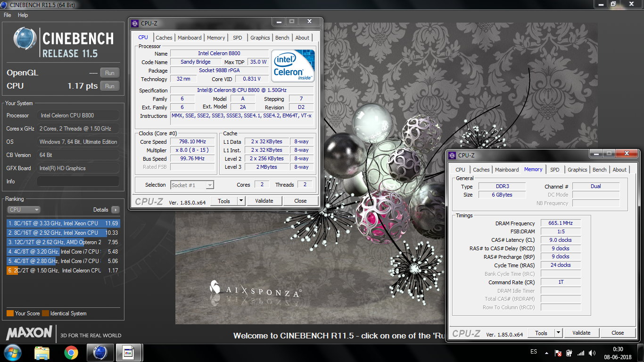Image resolution: width=644 pixels, height=362 pixels.
Task: Click the AIXSPONZA logo in the render view
Action: point(255,289)
